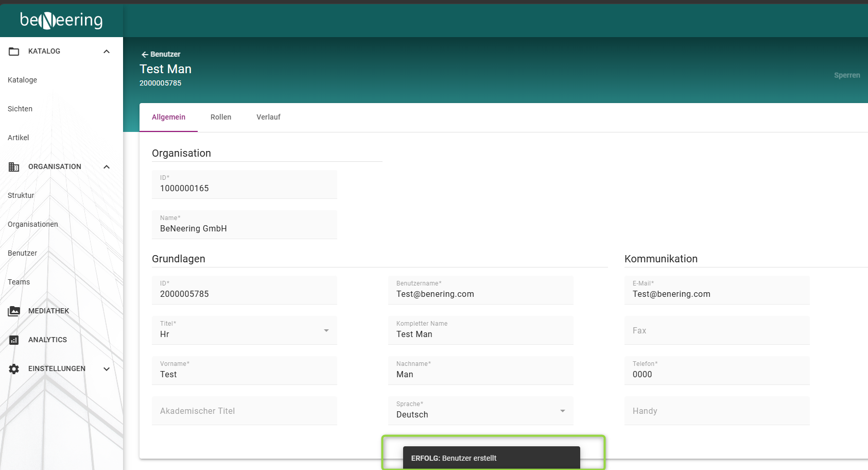This screenshot has width=868, height=470.
Task: Select the ANALYTICS menu label
Action: [48, 340]
